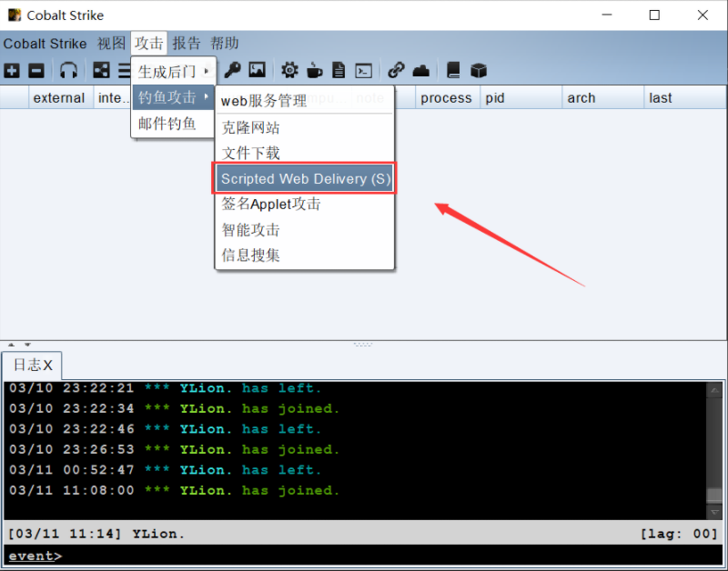Click the cloud icon in the toolbar
Screen dimensions: 728x571
pos(421,71)
